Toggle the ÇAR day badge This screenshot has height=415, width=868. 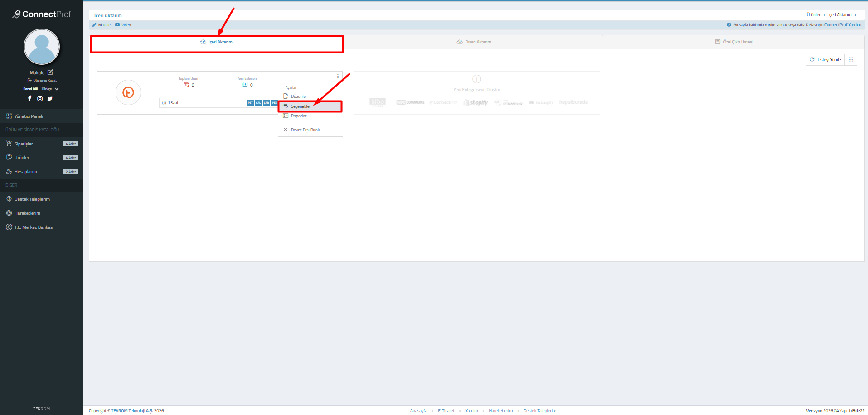pyautogui.click(x=267, y=103)
